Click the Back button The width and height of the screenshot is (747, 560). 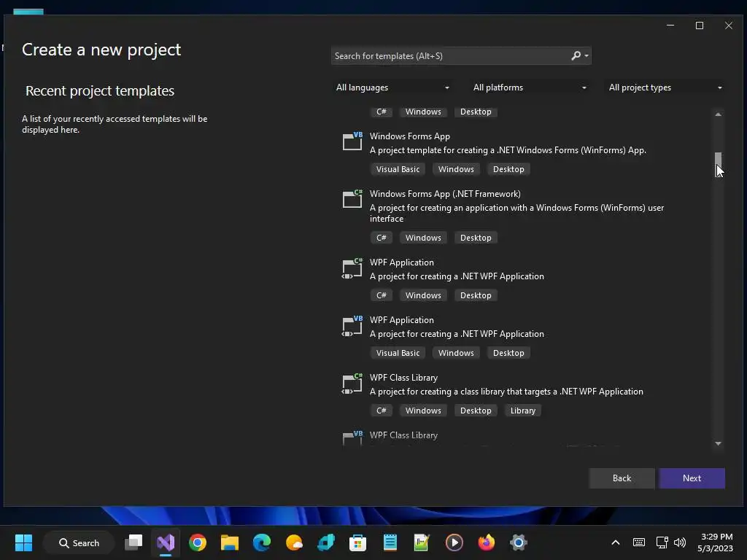click(622, 478)
